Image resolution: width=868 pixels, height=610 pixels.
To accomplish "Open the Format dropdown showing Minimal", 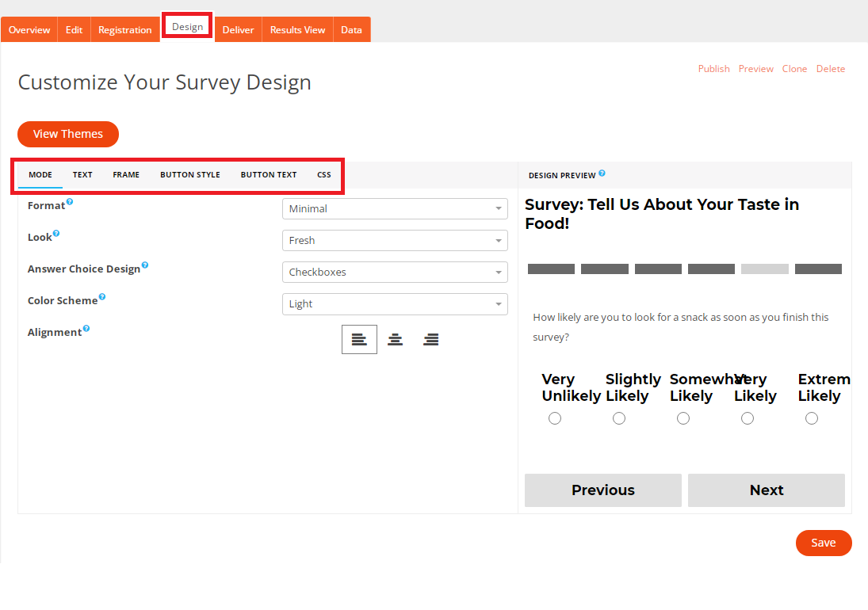I will pos(395,208).
